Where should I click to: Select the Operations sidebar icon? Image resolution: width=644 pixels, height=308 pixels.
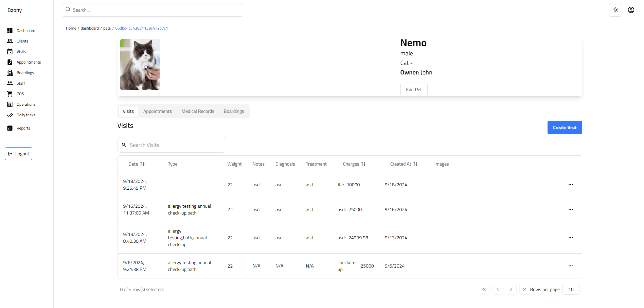(10, 104)
